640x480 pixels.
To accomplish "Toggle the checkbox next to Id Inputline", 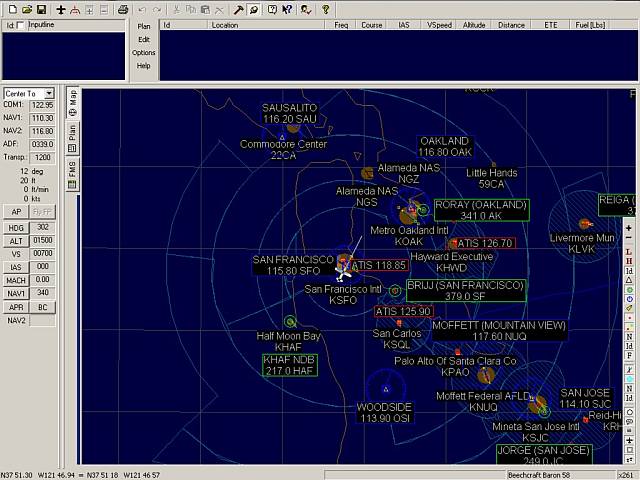I will (x=21, y=23).
